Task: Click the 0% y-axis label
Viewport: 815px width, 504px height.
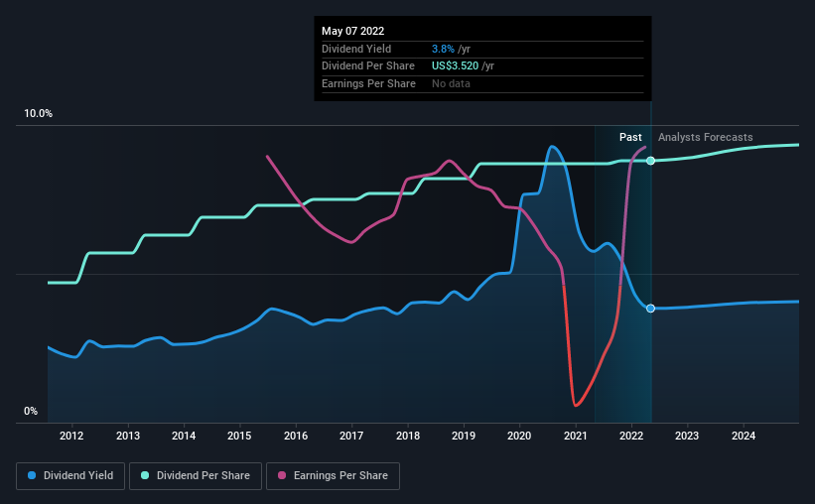Action: coord(31,412)
